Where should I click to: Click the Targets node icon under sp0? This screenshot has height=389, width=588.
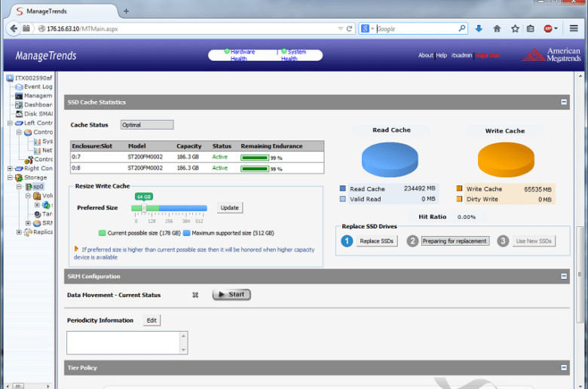point(37,214)
